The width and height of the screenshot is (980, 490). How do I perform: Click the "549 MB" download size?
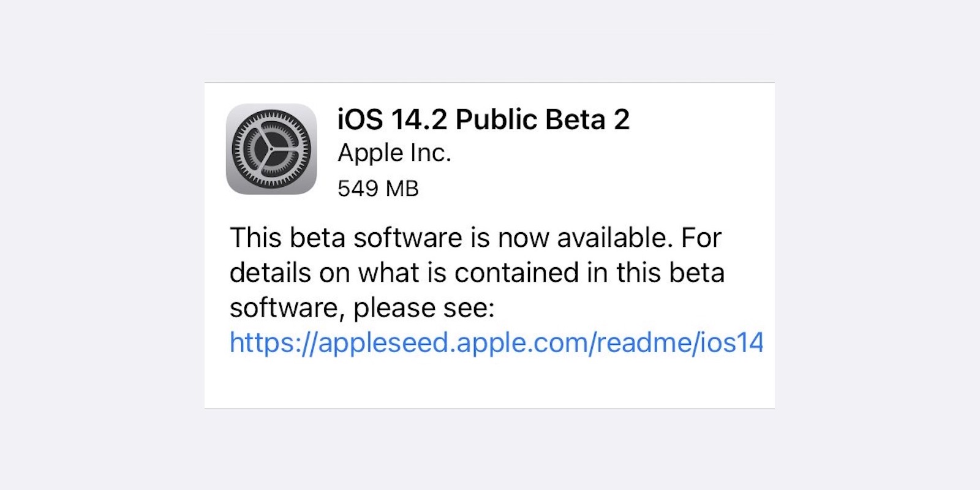(378, 189)
